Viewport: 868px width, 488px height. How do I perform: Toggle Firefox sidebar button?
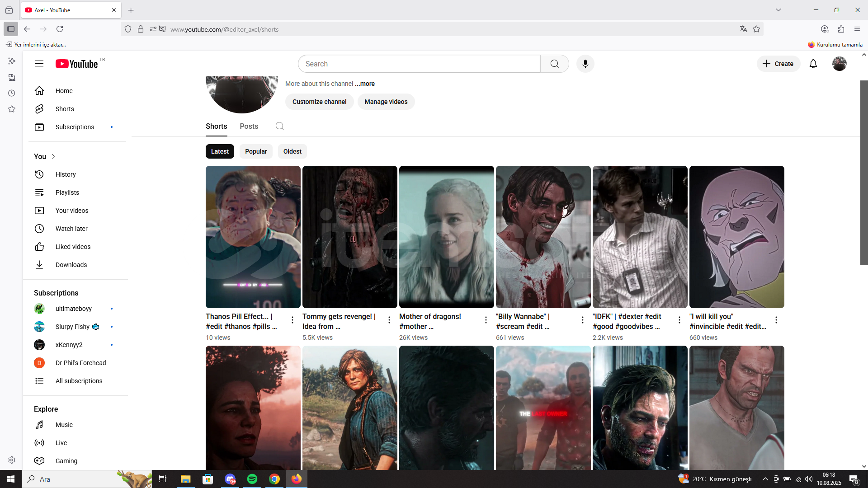pyautogui.click(x=11, y=29)
